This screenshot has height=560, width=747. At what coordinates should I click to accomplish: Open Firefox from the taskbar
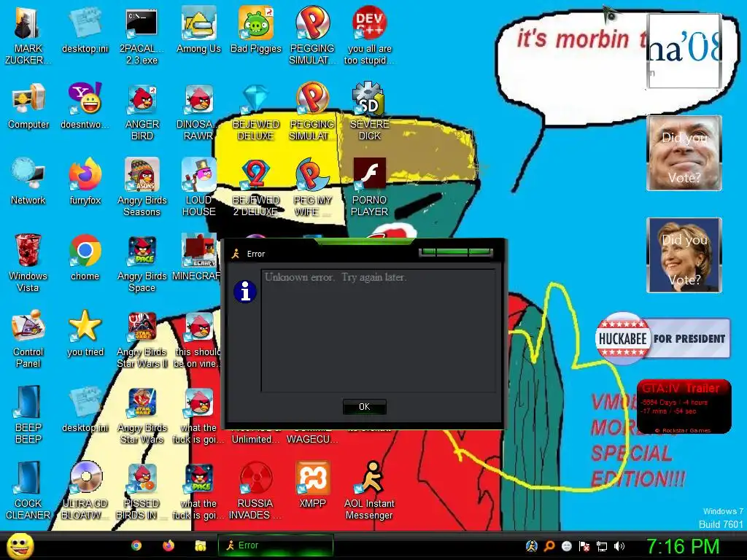point(169,545)
